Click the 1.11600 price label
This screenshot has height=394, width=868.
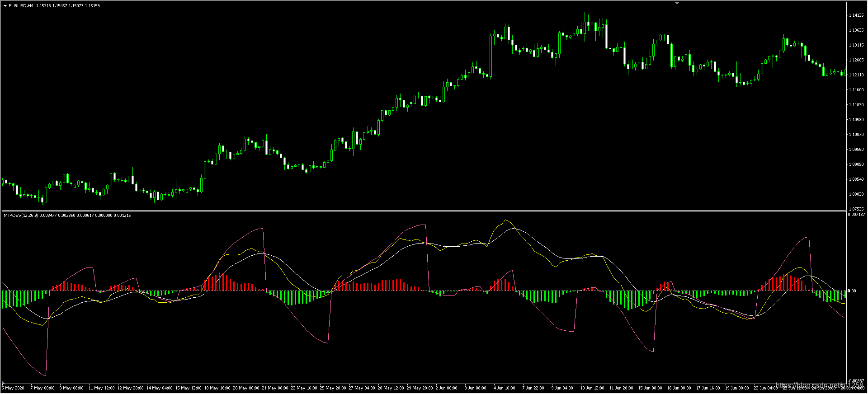point(856,90)
